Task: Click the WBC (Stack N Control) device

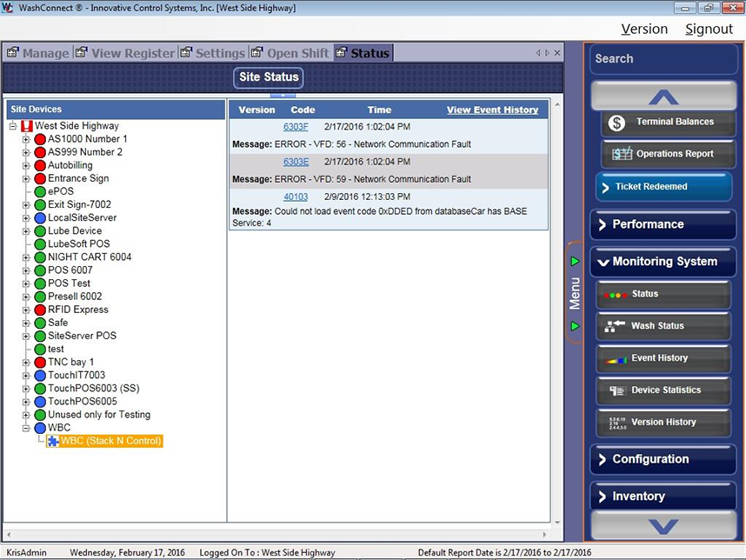Action: point(110,441)
